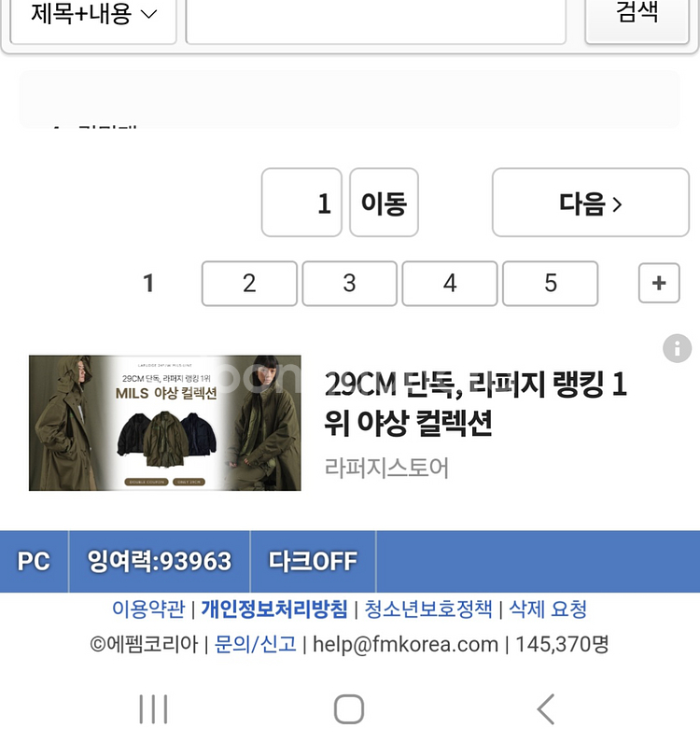
Task: Focus the search keyword text field
Action: coord(375,20)
